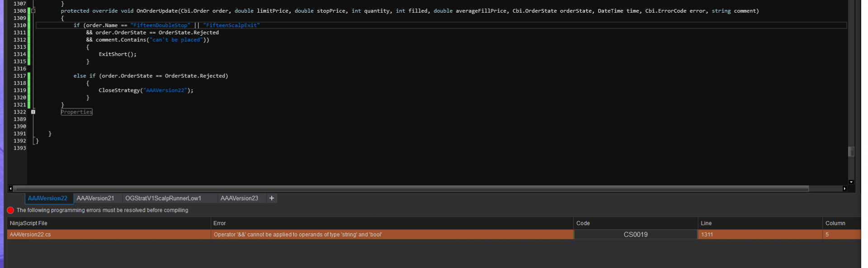Click the Code column header
Screen dimensions: 868x268
click(x=636, y=223)
